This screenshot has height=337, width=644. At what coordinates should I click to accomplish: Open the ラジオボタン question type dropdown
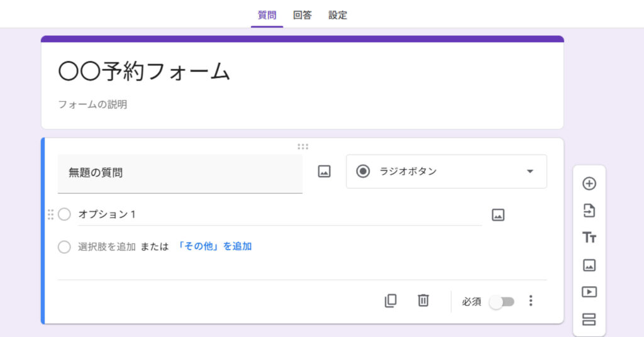pyautogui.click(x=446, y=172)
